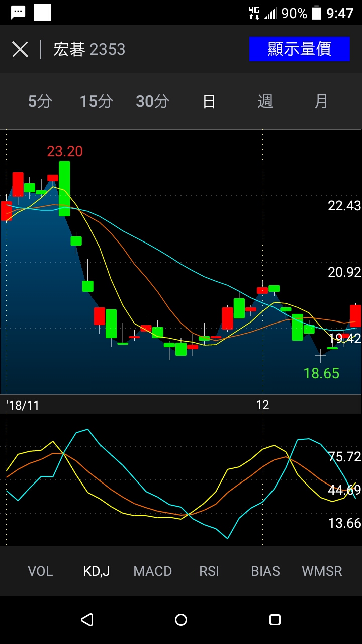362x644 pixels.
Task: Tap the 44.69 KDJ axis value
Action: coord(344,490)
